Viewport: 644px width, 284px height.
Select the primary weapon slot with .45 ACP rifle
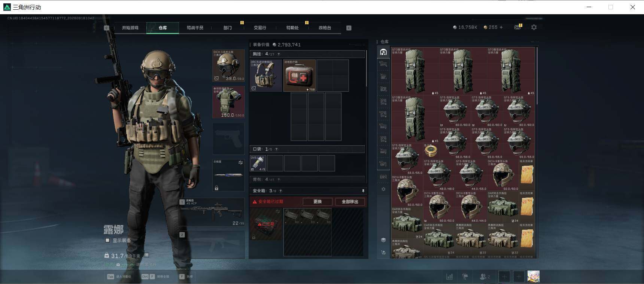coord(212,212)
